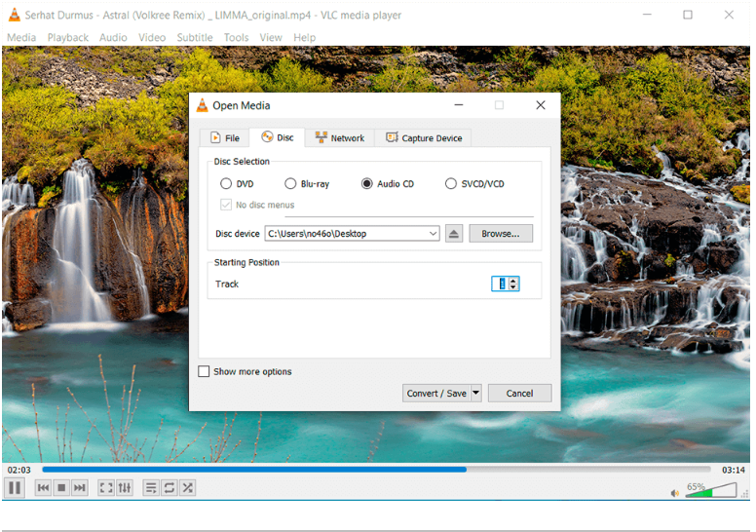Open extended settings equalizer icon
756x532 pixels.
pos(125,488)
